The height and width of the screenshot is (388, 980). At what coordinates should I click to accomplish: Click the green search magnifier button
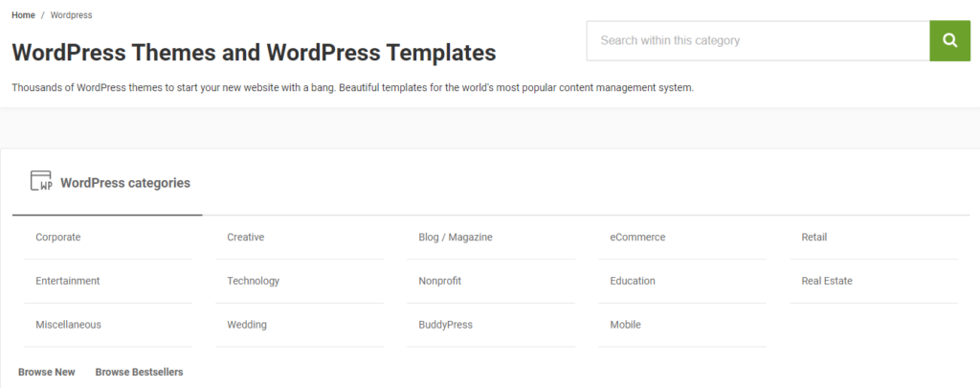[x=949, y=40]
